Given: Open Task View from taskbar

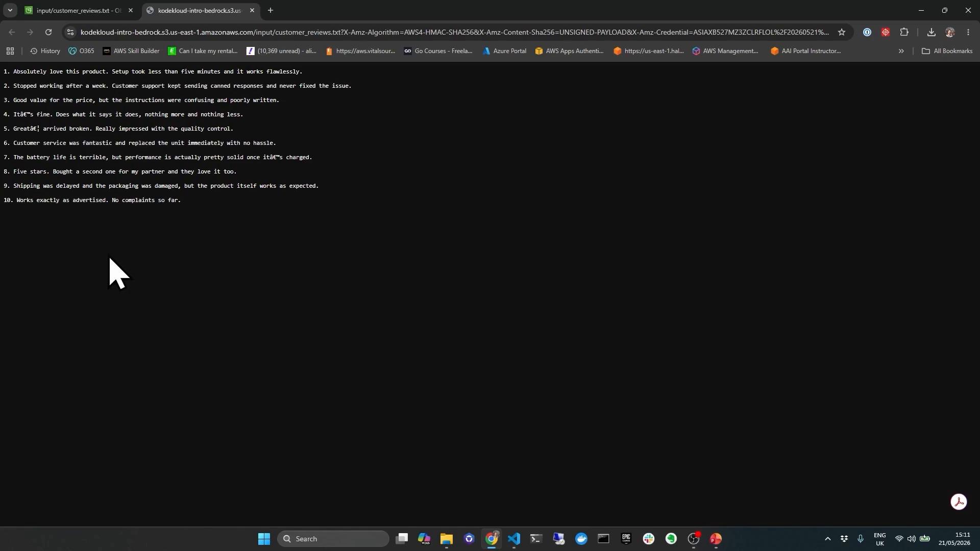Looking at the screenshot, I should [x=402, y=539].
